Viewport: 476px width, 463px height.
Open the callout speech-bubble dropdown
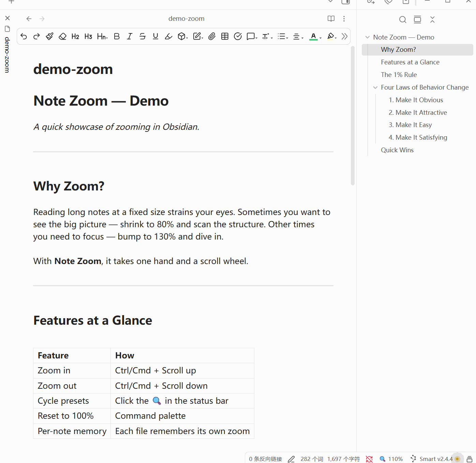tap(252, 36)
